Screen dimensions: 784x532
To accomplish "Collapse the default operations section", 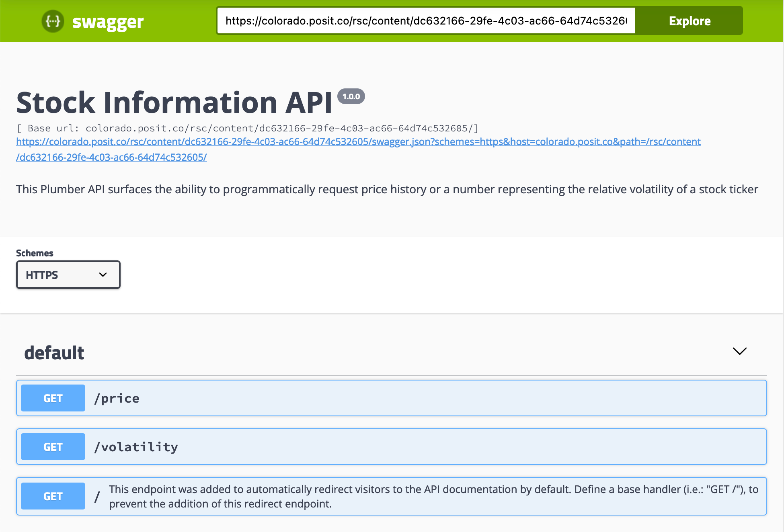I will (x=739, y=351).
